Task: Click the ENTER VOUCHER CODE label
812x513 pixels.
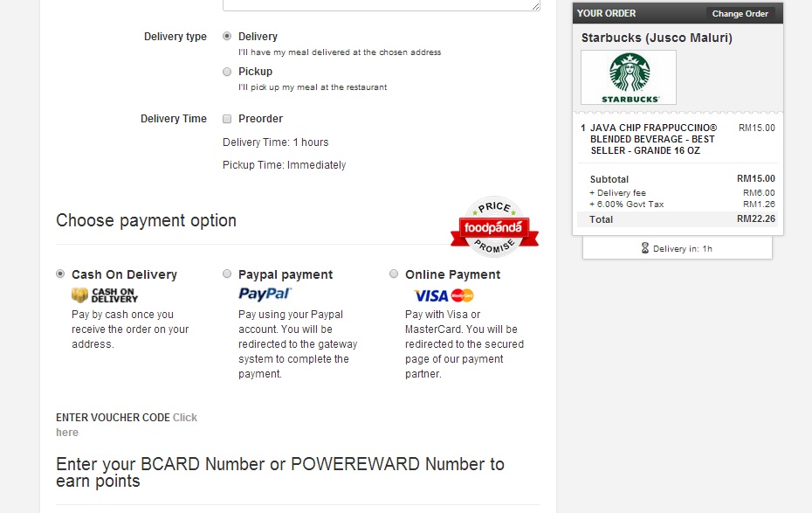Action: point(113,418)
